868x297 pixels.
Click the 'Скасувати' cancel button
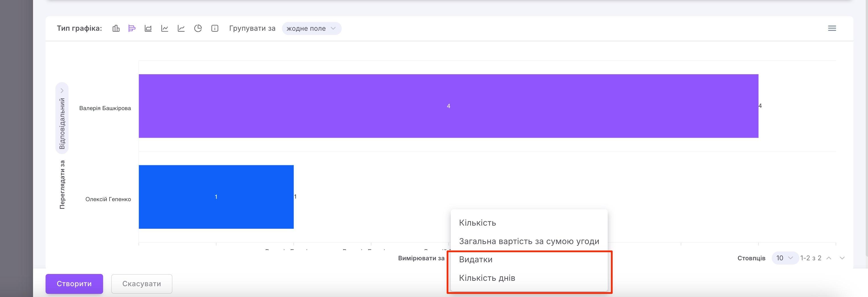(x=141, y=284)
